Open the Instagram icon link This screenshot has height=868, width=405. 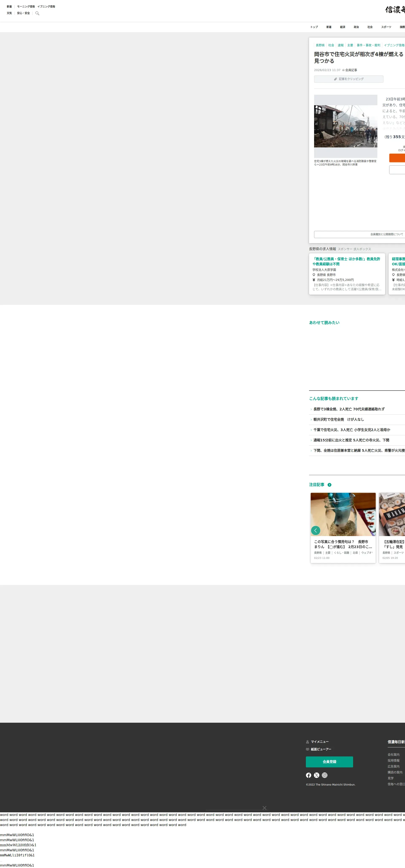(324, 775)
